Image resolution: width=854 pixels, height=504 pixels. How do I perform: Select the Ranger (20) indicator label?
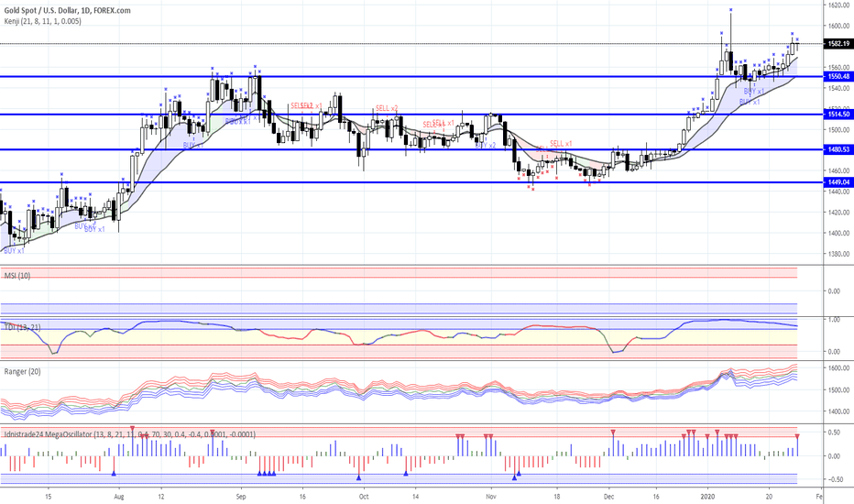click(x=22, y=372)
